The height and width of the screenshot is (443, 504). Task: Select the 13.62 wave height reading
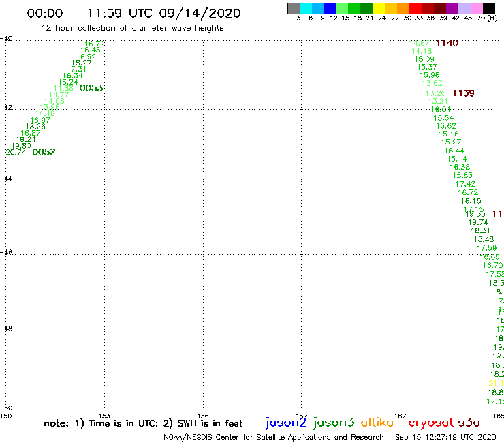click(x=432, y=84)
